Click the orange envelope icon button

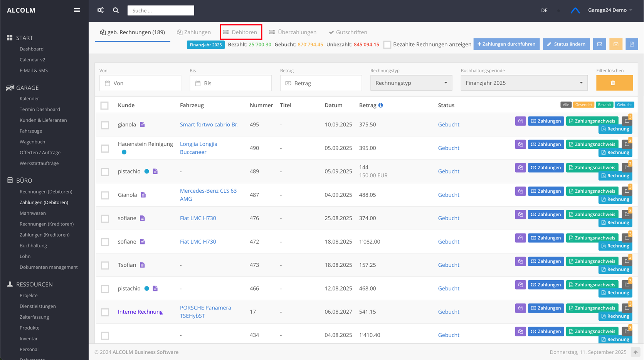pyautogui.click(x=615, y=44)
